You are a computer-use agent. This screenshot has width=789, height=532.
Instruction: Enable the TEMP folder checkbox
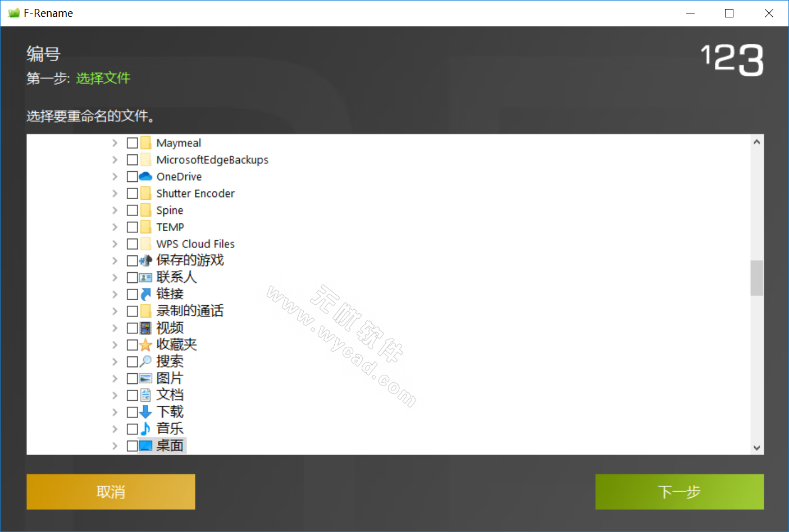click(132, 226)
